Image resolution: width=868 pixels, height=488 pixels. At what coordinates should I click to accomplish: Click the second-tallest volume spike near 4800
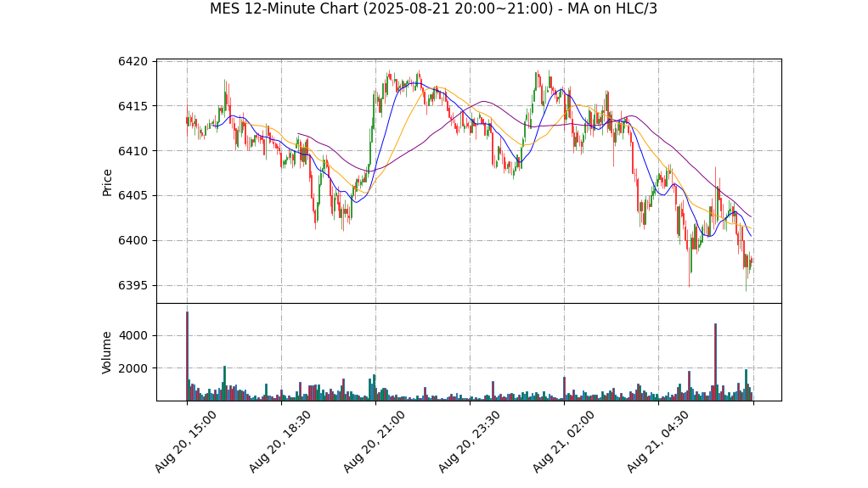point(716,362)
